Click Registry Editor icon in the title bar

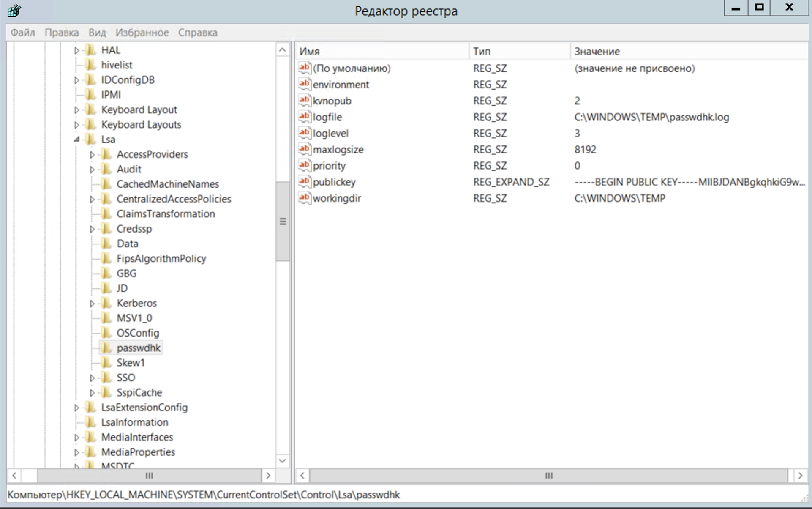click(x=14, y=11)
